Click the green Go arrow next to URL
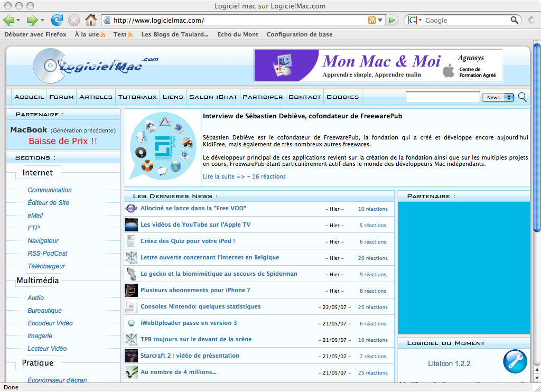Screen dimensions: 541x392 click(392, 20)
